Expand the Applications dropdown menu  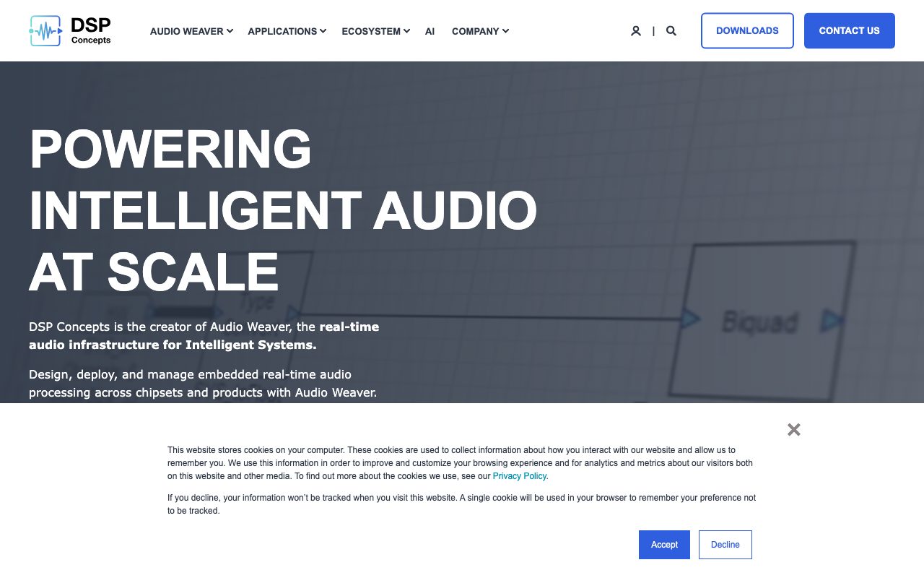tap(287, 31)
